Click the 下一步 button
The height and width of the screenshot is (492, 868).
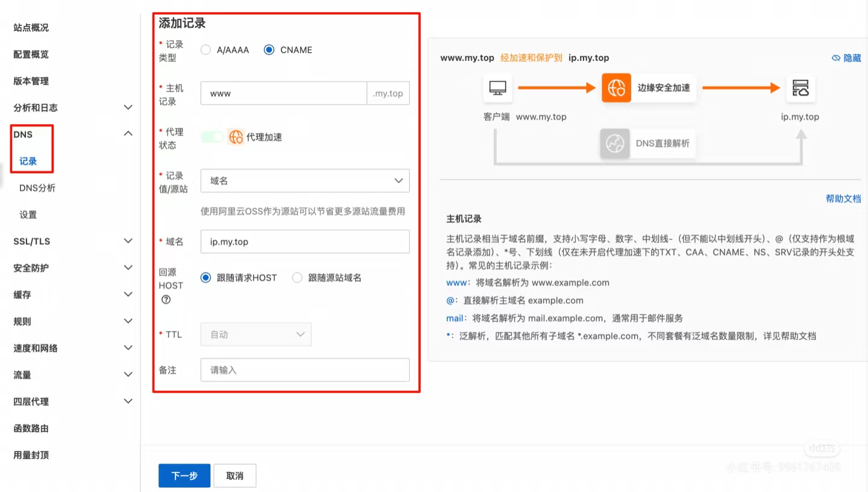(184, 476)
